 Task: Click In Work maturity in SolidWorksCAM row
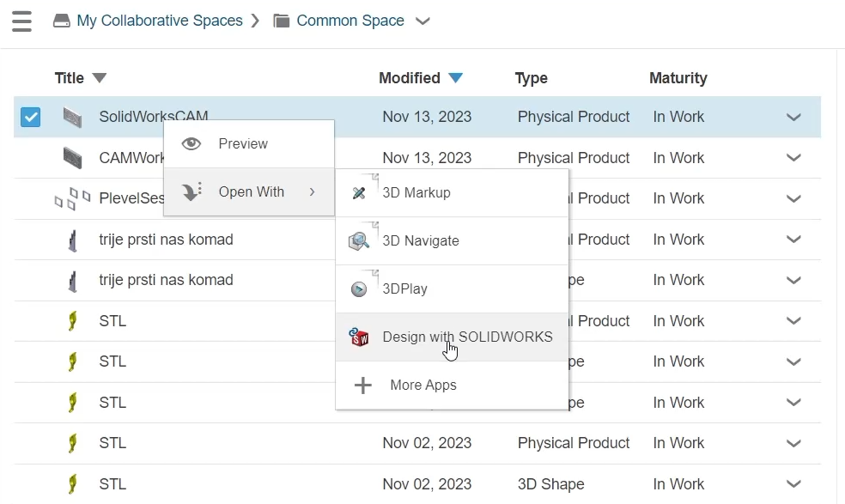(678, 117)
